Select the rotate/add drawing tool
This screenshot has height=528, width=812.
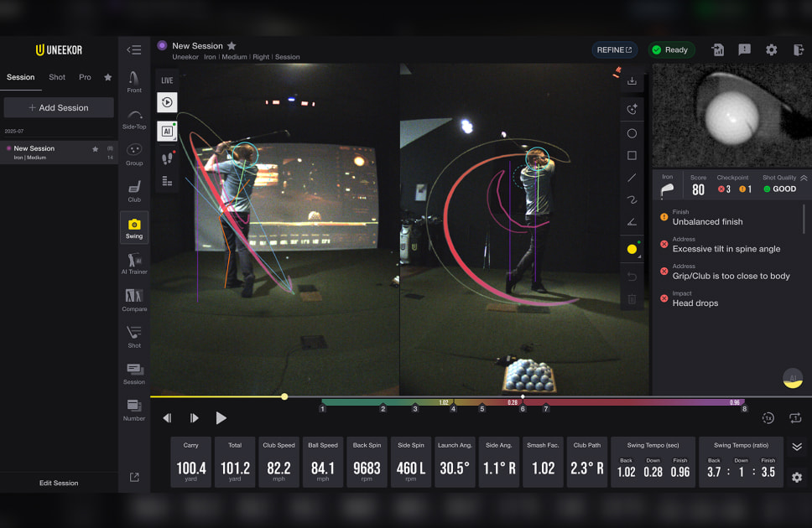[x=632, y=109]
